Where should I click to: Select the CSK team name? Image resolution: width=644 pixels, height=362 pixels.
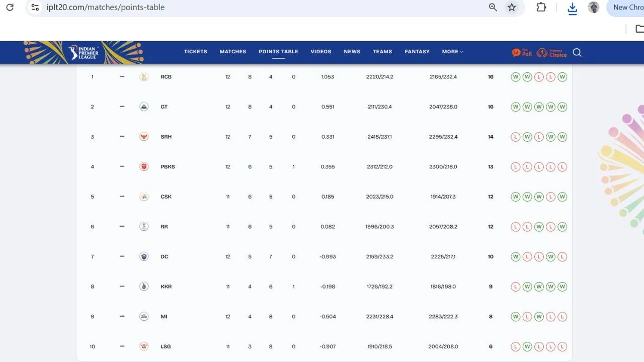(x=166, y=197)
